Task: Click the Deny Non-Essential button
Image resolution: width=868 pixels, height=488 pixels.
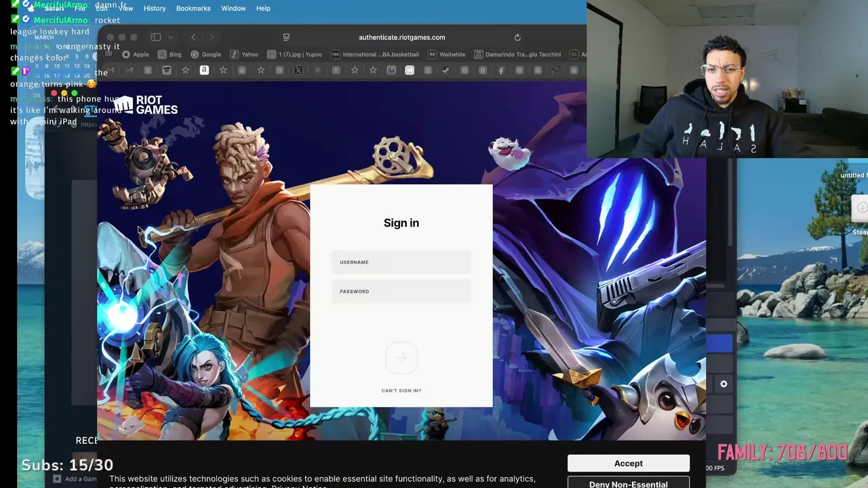Action: [x=629, y=484]
